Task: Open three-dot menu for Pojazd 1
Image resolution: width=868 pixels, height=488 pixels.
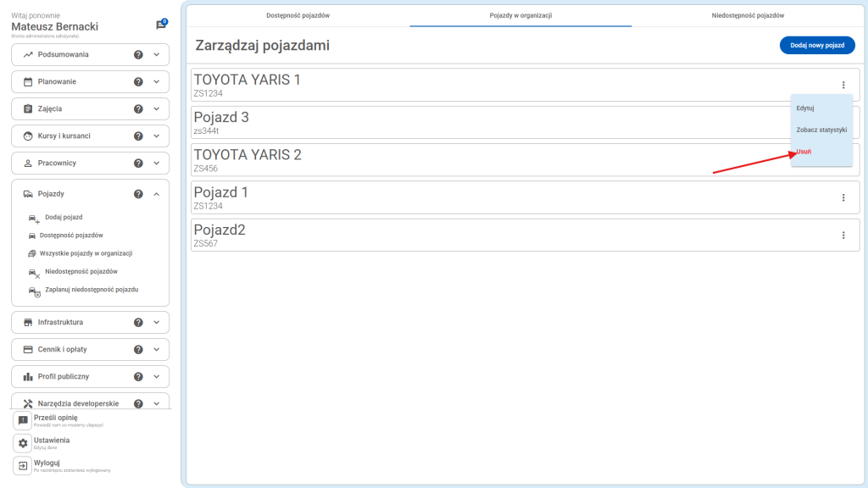Action: (843, 197)
